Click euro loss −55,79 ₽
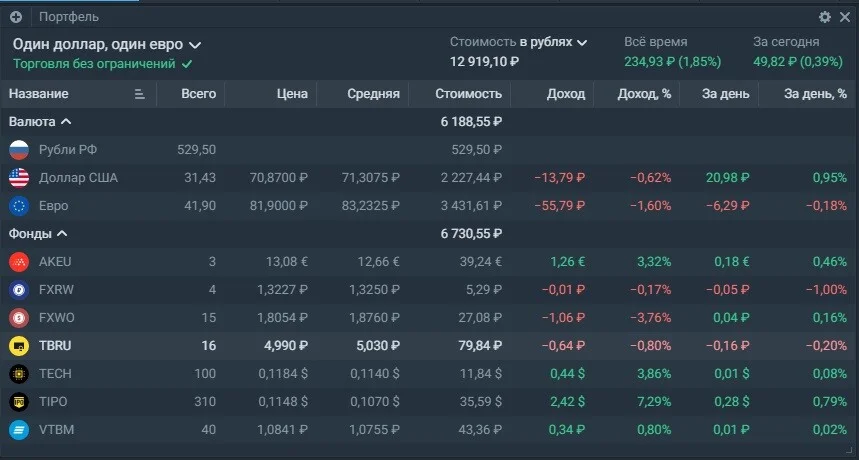 click(559, 206)
